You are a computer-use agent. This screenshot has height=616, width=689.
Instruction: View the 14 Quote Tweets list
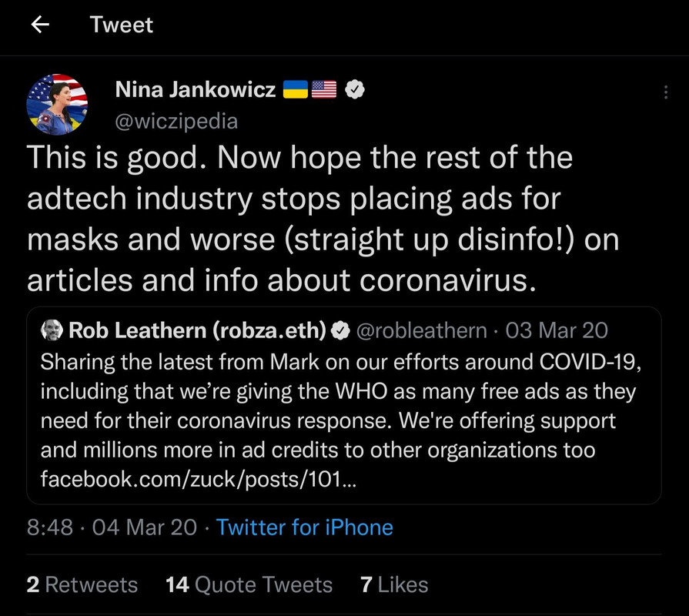[249, 584]
